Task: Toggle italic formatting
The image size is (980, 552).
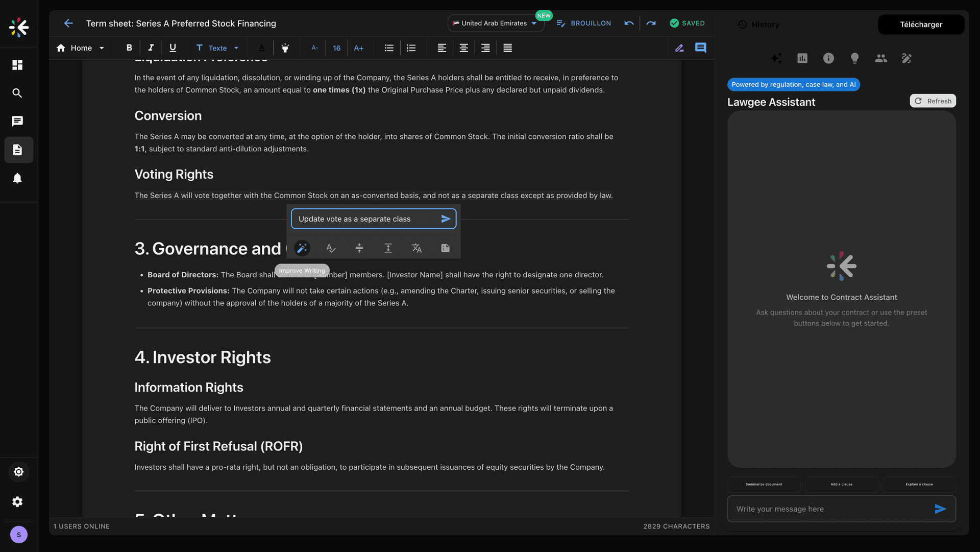Action: coord(151,48)
